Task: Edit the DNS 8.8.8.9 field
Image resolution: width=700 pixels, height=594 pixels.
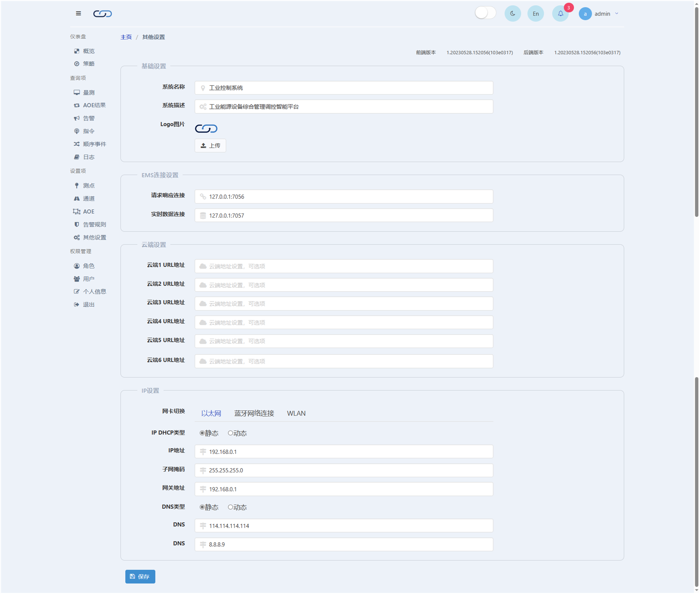Action: point(344,544)
